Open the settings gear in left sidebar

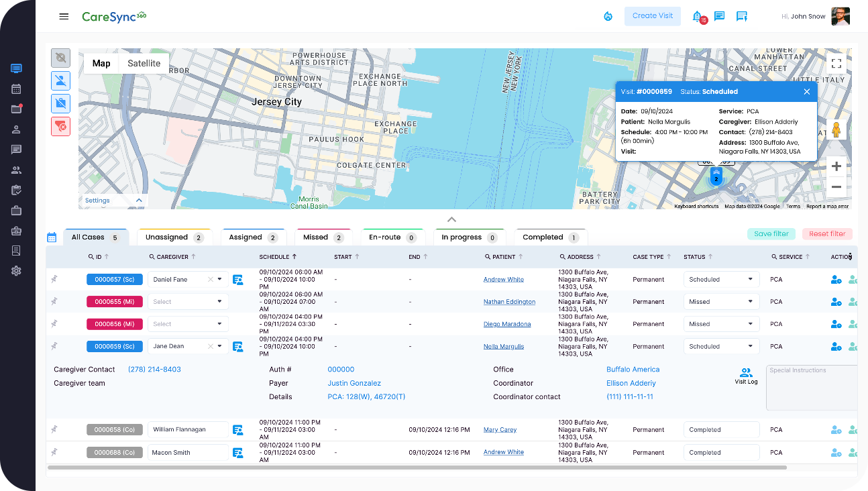point(16,271)
